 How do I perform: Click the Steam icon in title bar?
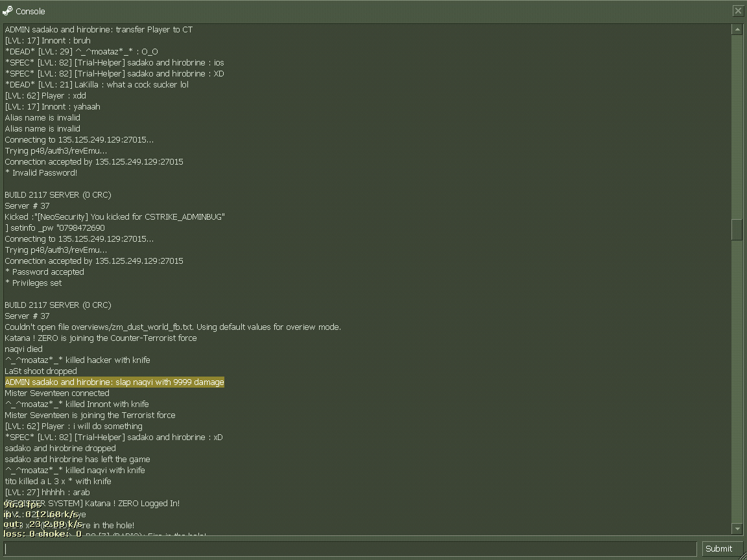coord(8,11)
